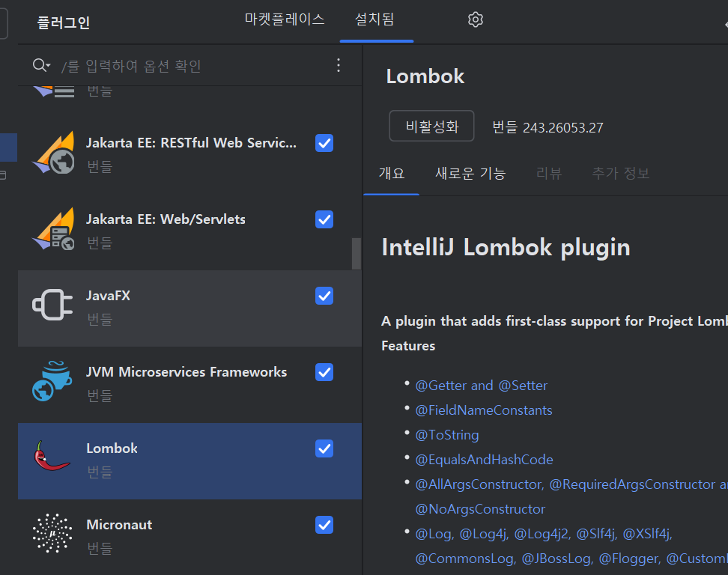The image size is (728, 575).
Task: Disable Jakarta EE RESTful Web Services plugin checkbox
Action: (324, 143)
